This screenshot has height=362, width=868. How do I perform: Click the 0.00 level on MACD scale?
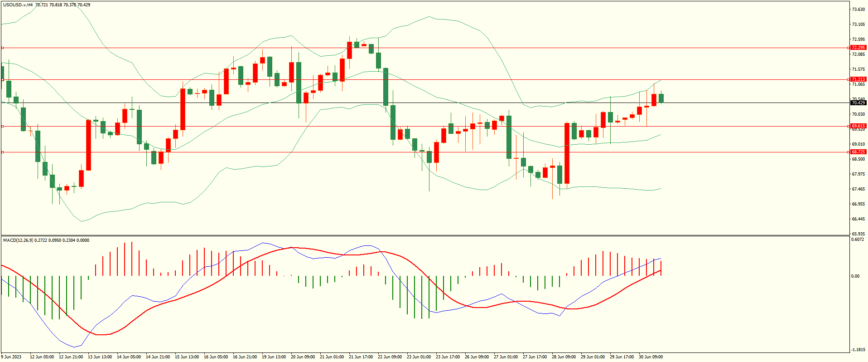[855, 276]
